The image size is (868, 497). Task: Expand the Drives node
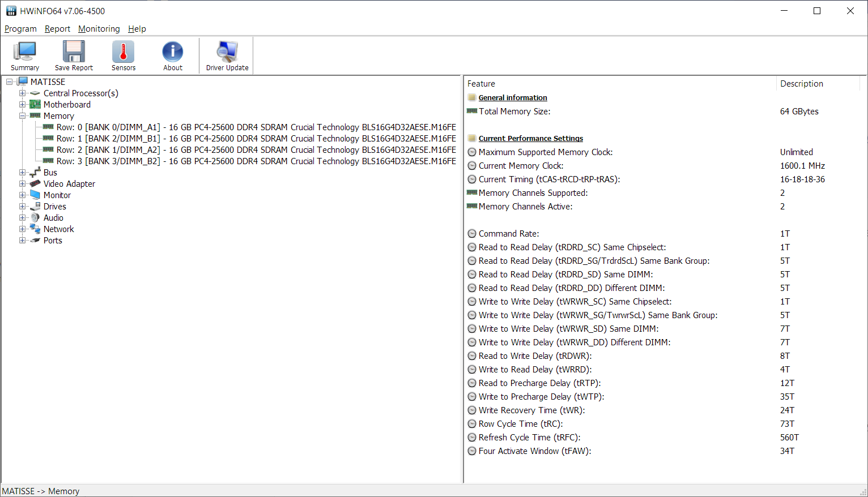[22, 206]
